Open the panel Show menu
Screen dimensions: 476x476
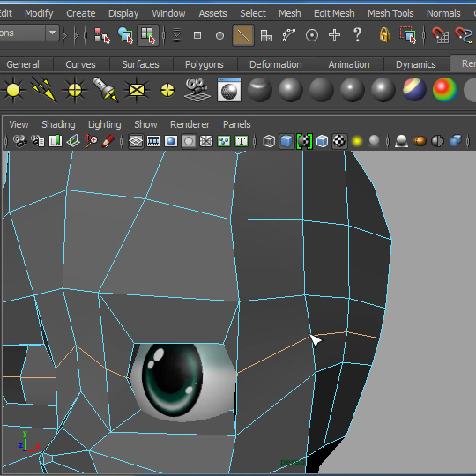(x=145, y=124)
